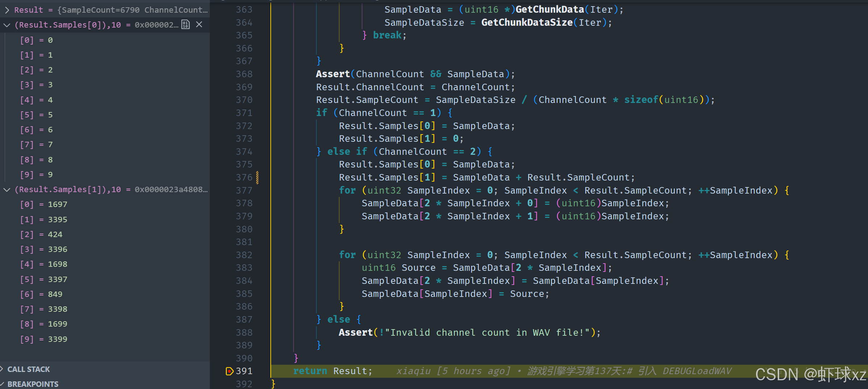
Task: Collapse the BREAKPOINTS section
Action: 33,384
